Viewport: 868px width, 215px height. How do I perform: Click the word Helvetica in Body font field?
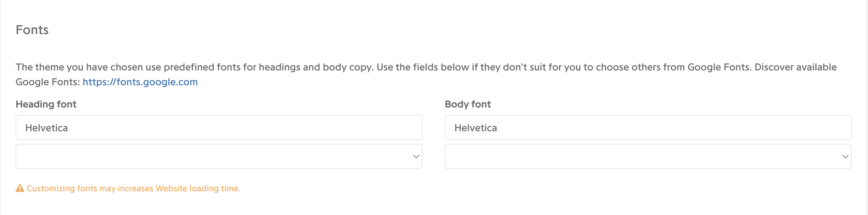click(476, 128)
